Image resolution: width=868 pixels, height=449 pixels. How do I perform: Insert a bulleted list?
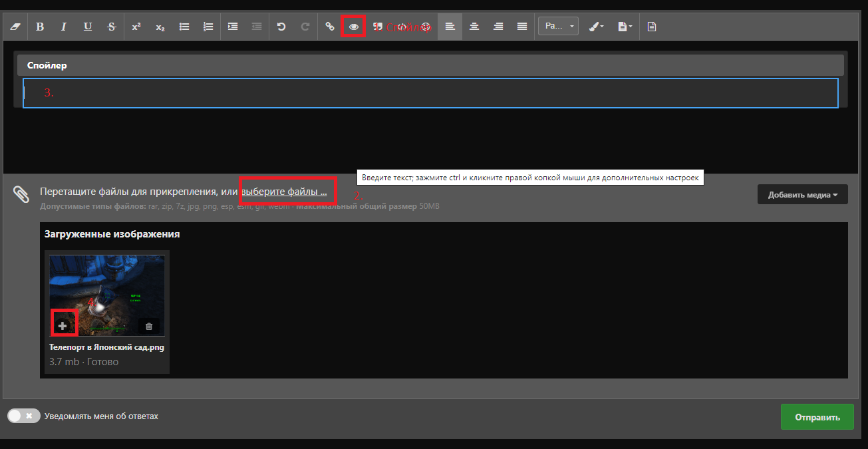tap(184, 27)
